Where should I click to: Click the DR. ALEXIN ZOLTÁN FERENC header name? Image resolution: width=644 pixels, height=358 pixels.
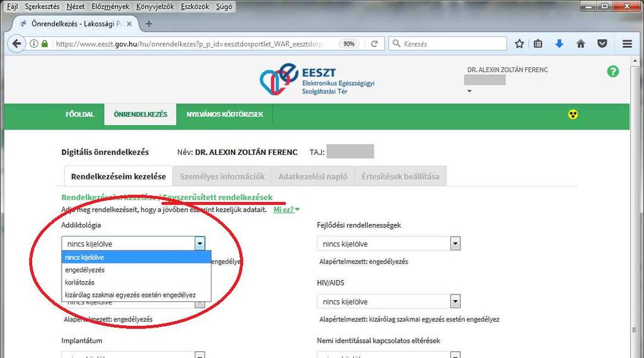[x=507, y=70]
